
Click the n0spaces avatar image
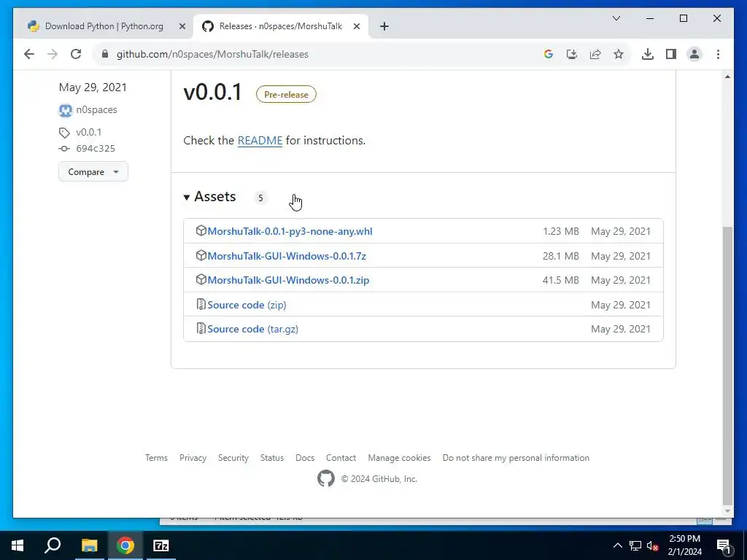65,111
